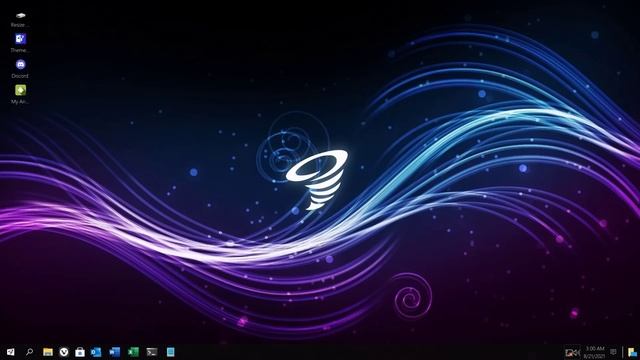Open the green My An... desktop shortcut
Screen dimensions: 640x360
point(20,94)
